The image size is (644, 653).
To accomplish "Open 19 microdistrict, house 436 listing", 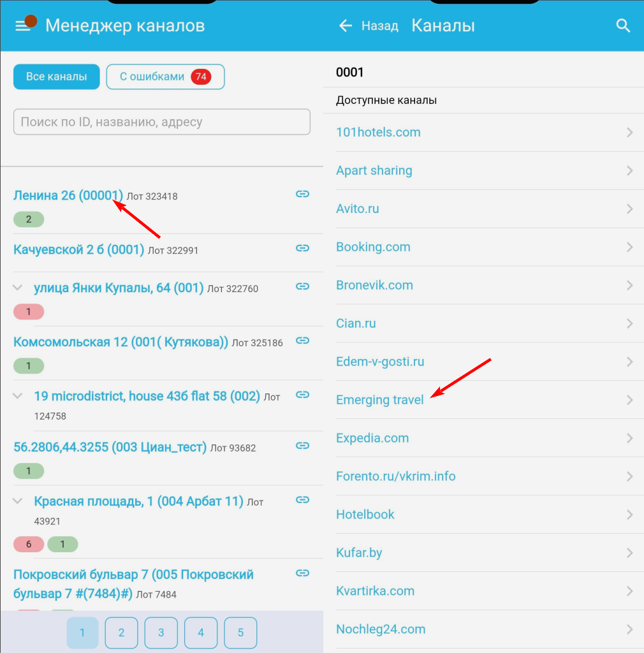I will click(147, 396).
